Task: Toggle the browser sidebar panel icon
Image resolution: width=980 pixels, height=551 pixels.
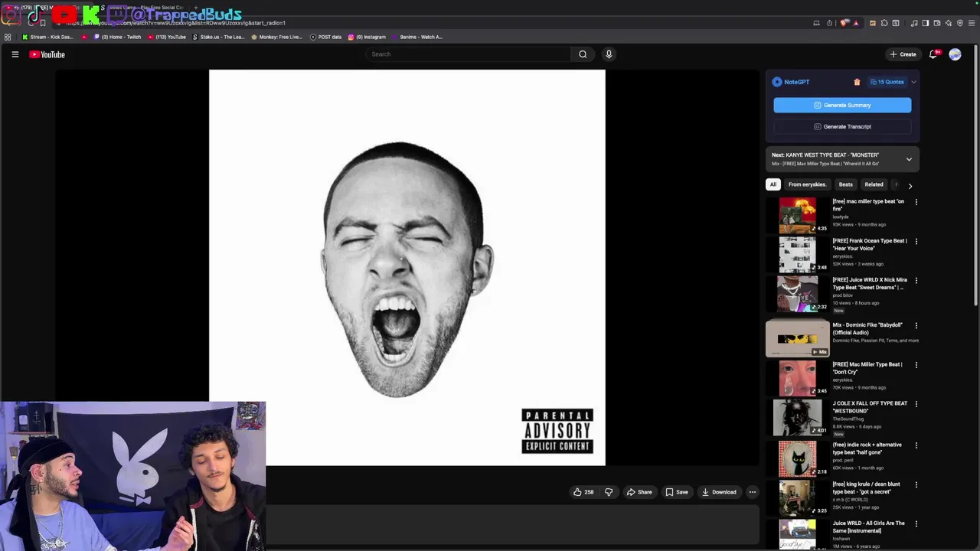Action: coord(925,23)
